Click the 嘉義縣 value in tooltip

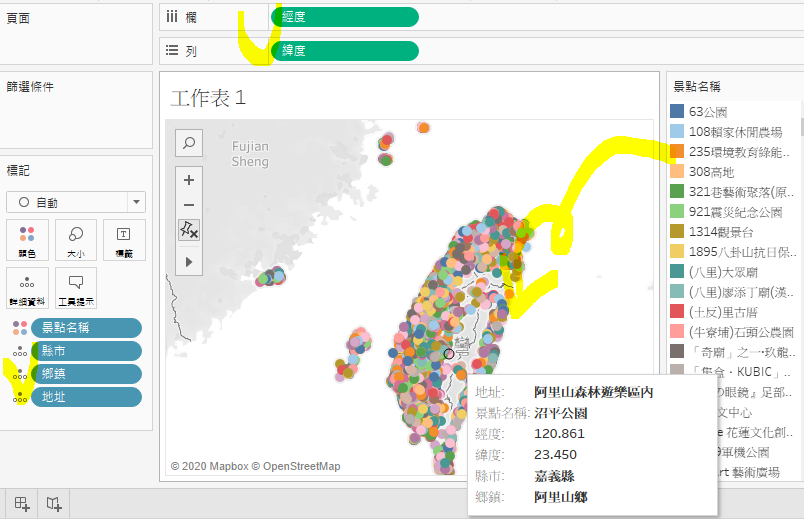554,476
